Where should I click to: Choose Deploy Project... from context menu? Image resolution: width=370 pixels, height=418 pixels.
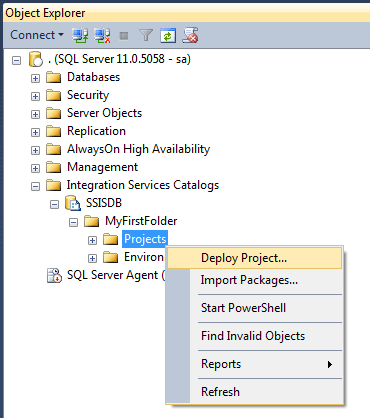click(x=255, y=258)
